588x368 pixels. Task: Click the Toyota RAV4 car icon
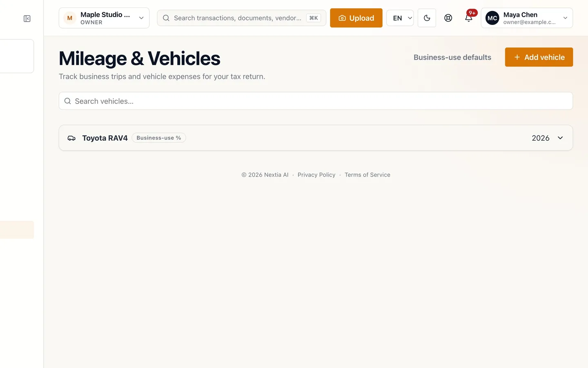(x=71, y=138)
